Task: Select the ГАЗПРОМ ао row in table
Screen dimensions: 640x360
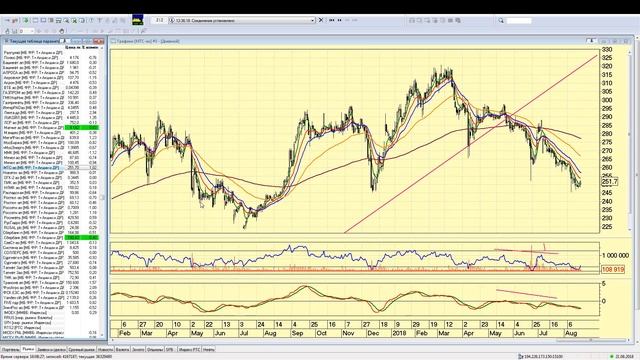Action: tap(51, 93)
